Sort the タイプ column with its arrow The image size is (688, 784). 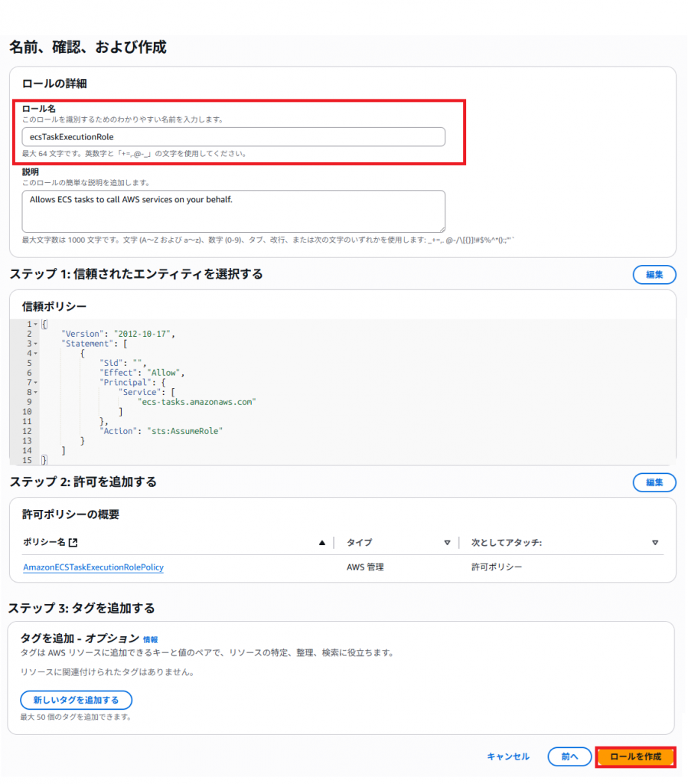(447, 543)
